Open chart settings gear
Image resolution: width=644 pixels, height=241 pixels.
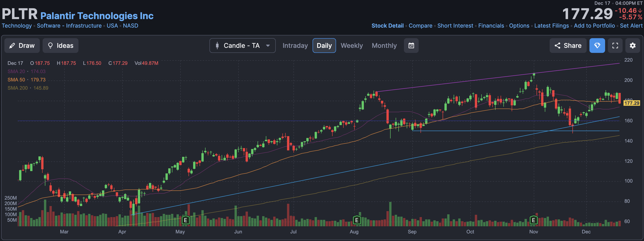[632, 46]
